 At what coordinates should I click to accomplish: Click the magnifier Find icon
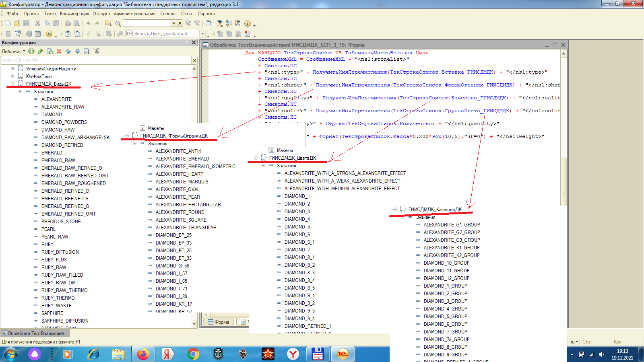coord(118,23)
